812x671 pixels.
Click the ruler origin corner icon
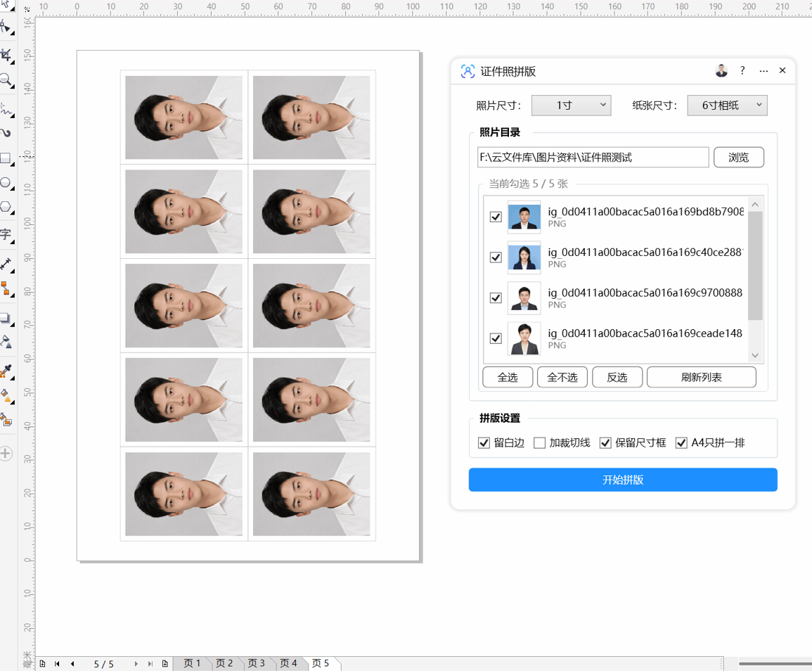pos(27,9)
